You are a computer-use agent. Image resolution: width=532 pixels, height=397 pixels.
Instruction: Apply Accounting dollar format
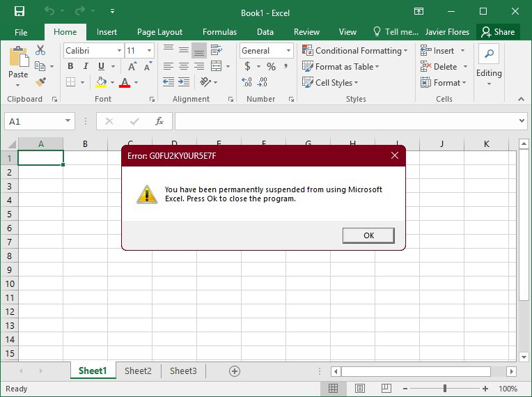248,66
